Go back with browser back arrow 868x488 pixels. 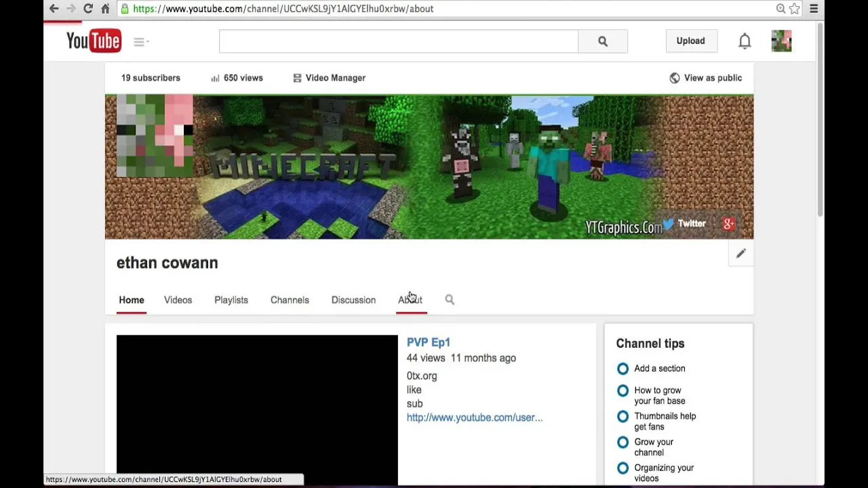click(54, 9)
